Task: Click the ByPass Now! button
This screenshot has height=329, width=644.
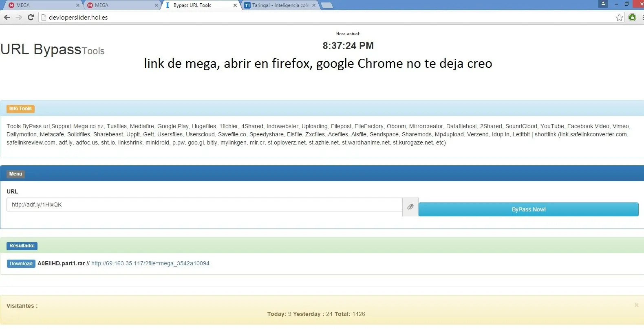Action: pyautogui.click(x=529, y=209)
